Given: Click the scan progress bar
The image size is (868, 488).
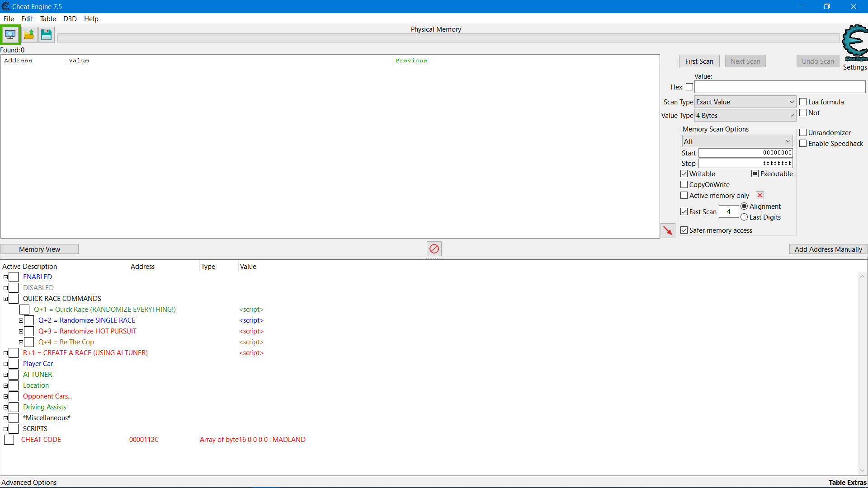Looking at the screenshot, I should 448,38.
